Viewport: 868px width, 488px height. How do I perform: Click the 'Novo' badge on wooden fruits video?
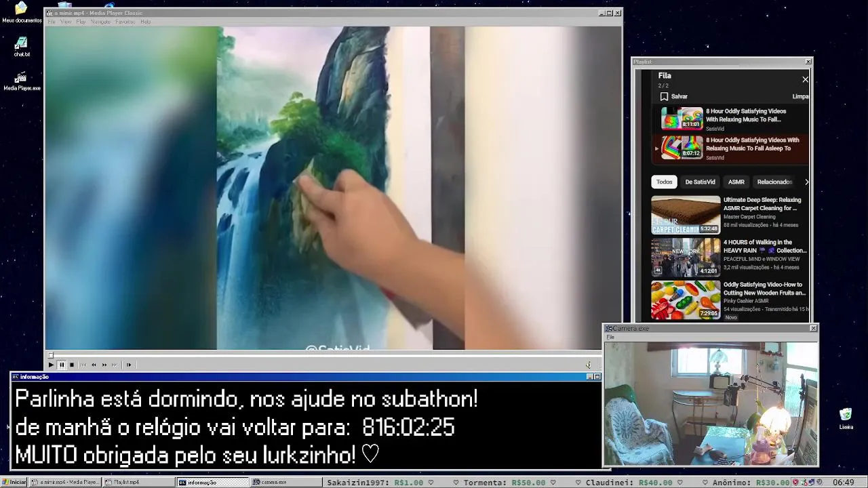pos(731,317)
